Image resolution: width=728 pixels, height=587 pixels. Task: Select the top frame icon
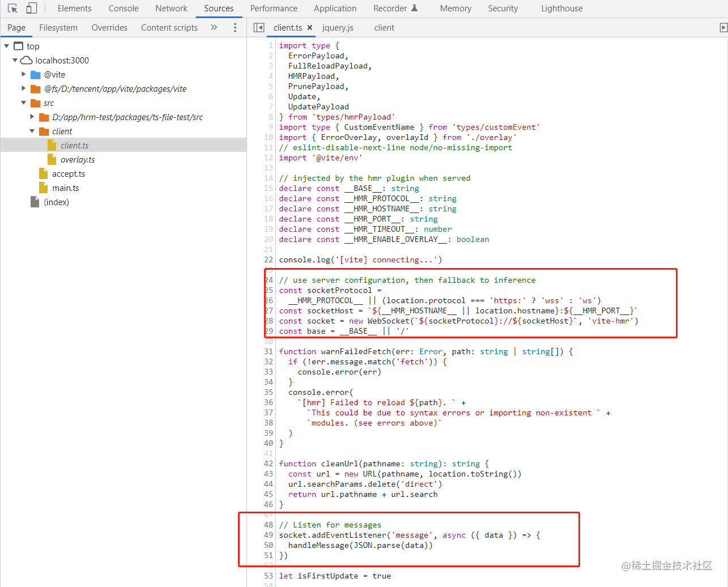click(19, 46)
